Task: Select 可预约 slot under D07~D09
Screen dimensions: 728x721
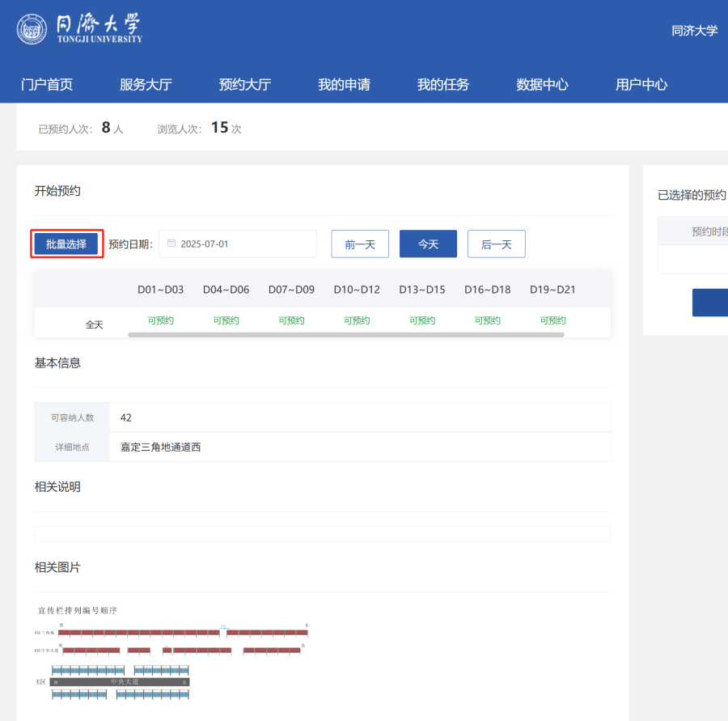Action: 291,320
